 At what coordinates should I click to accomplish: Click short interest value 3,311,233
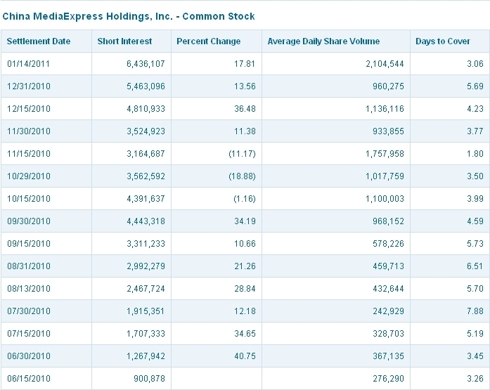point(146,244)
